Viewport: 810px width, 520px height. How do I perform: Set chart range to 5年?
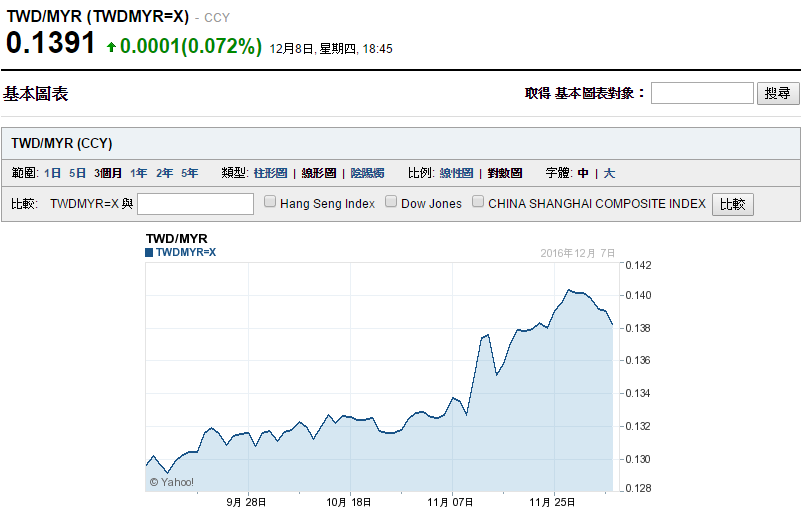(189, 173)
